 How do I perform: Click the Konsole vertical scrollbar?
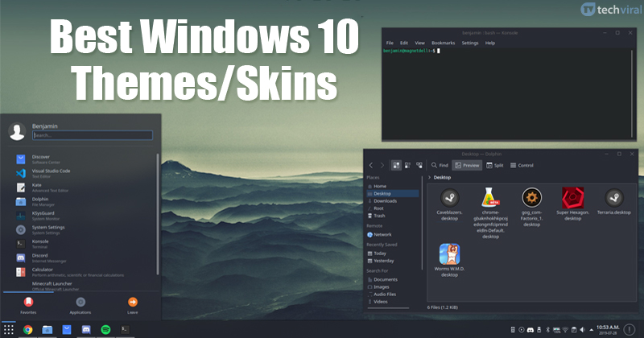[x=632, y=93]
